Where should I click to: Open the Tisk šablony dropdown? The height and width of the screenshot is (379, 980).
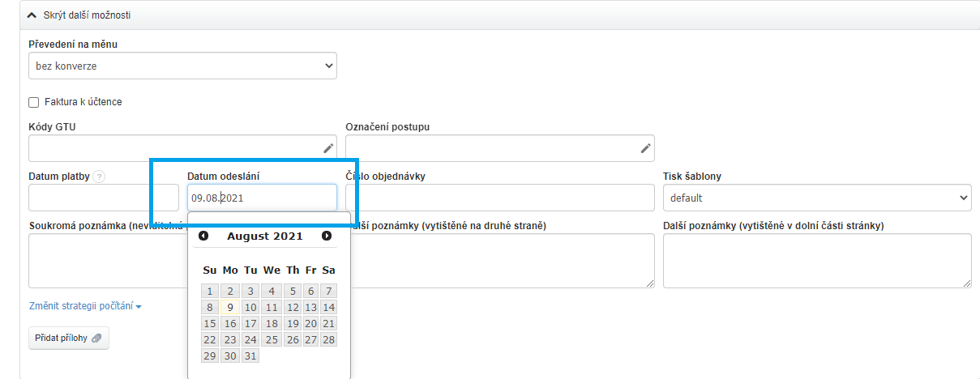816,198
